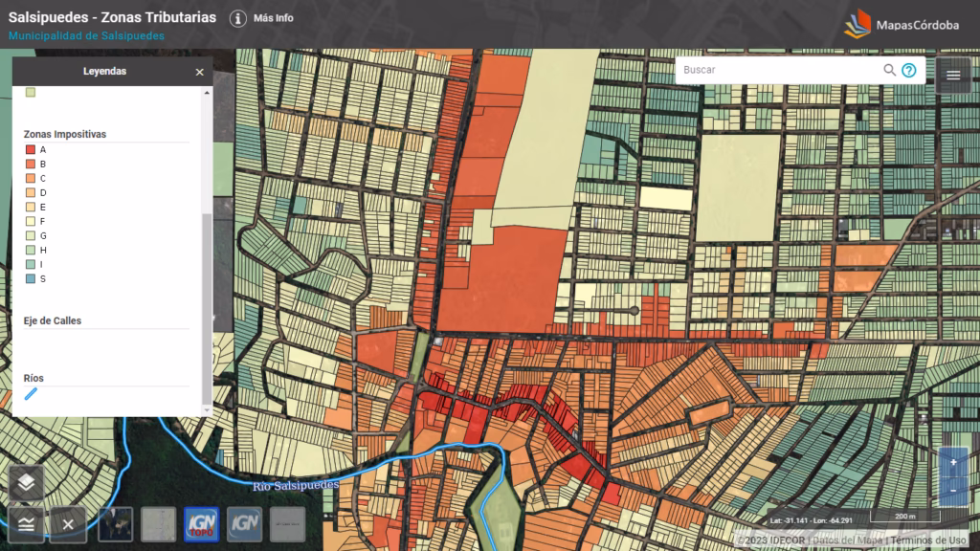Screen dimensions: 980x551
Task: Click the zone S teal swatch
Action: [x=30, y=278]
